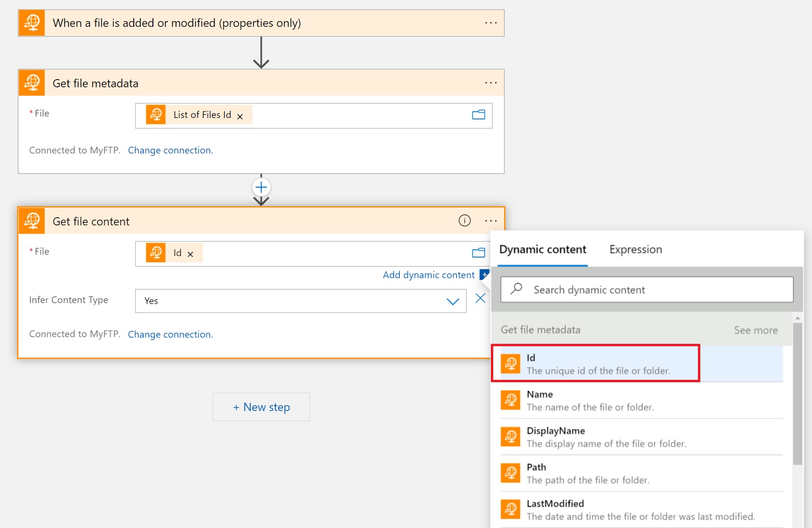Collapse the Get file metadata header

pos(259,83)
